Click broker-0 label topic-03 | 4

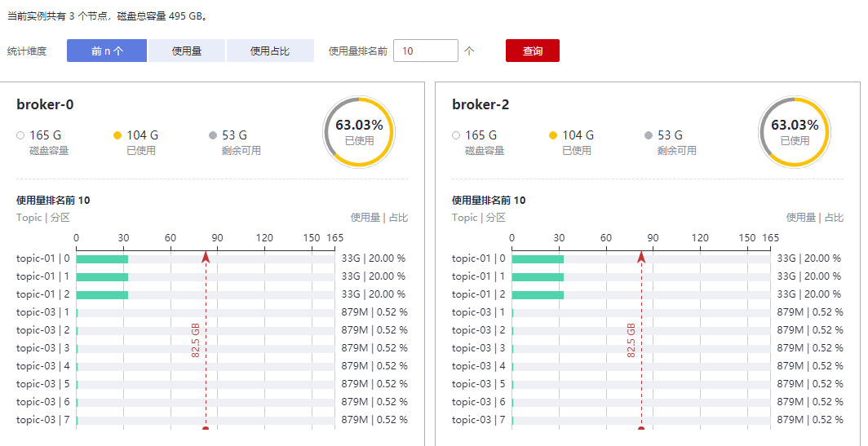[x=43, y=366]
